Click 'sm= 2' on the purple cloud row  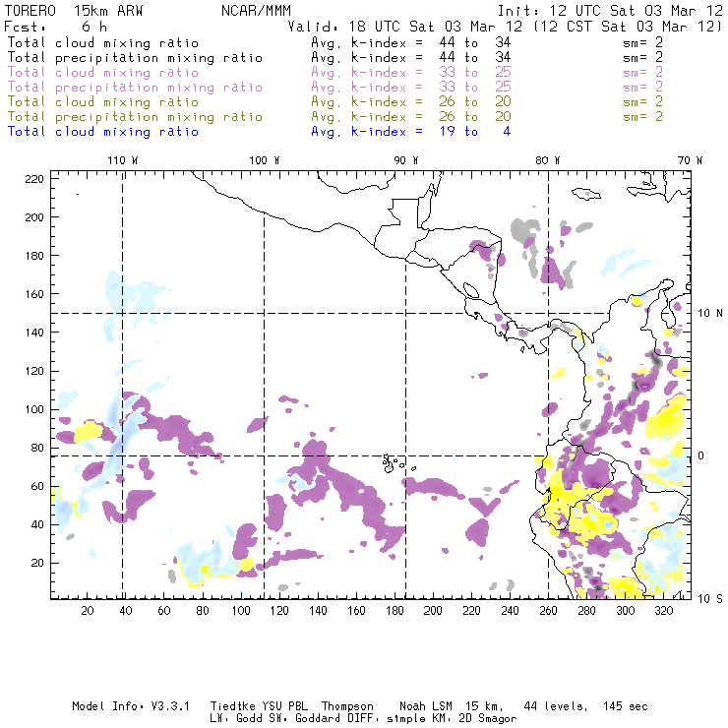(x=643, y=73)
